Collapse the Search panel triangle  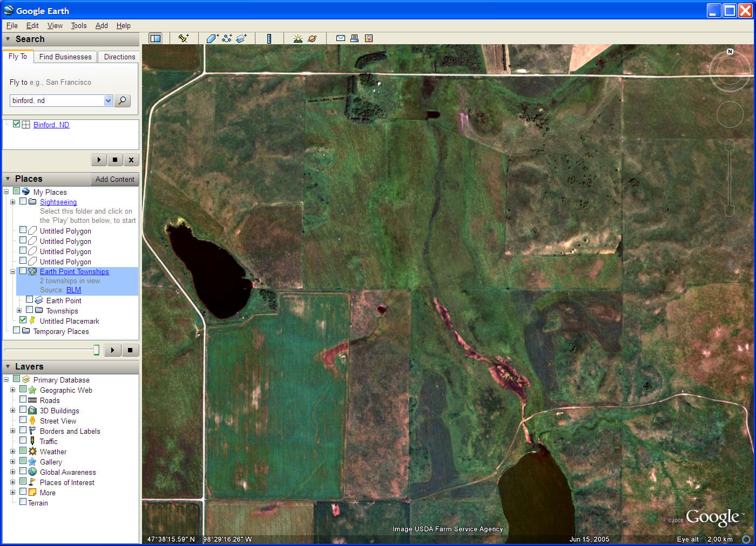coord(8,39)
